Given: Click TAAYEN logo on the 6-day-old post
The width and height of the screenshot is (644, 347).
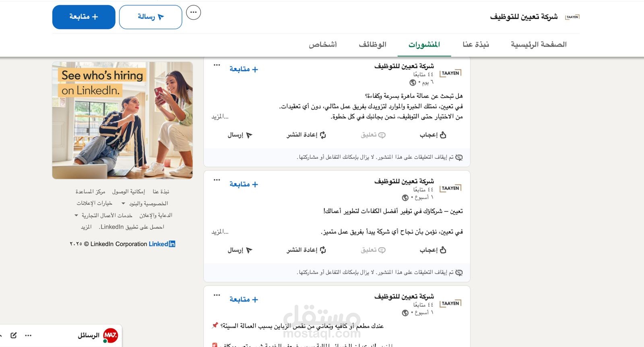Looking at the screenshot, I should (450, 73).
